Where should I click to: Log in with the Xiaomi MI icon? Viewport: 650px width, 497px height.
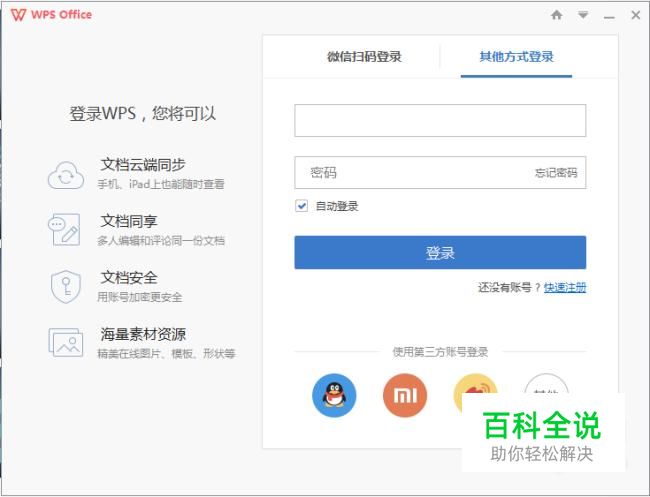point(405,395)
